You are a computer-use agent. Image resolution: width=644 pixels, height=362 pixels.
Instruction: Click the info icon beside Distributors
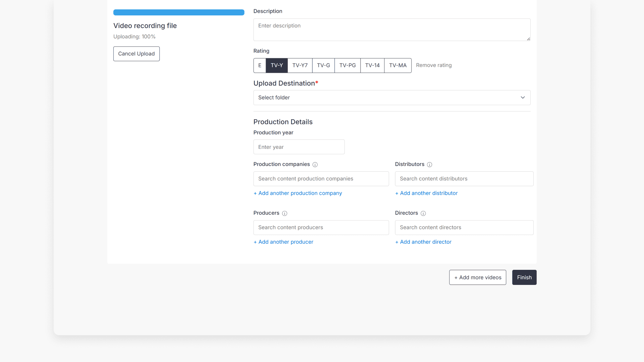pyautogui.click(x=430, y=165)
